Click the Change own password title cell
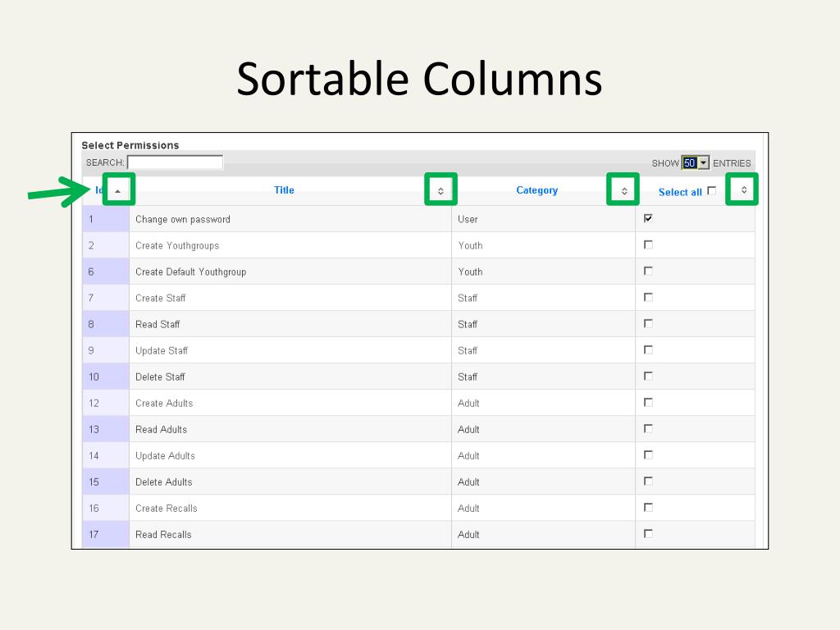The height and width of the screenshot is (630, 840). [x=290, y=219]
